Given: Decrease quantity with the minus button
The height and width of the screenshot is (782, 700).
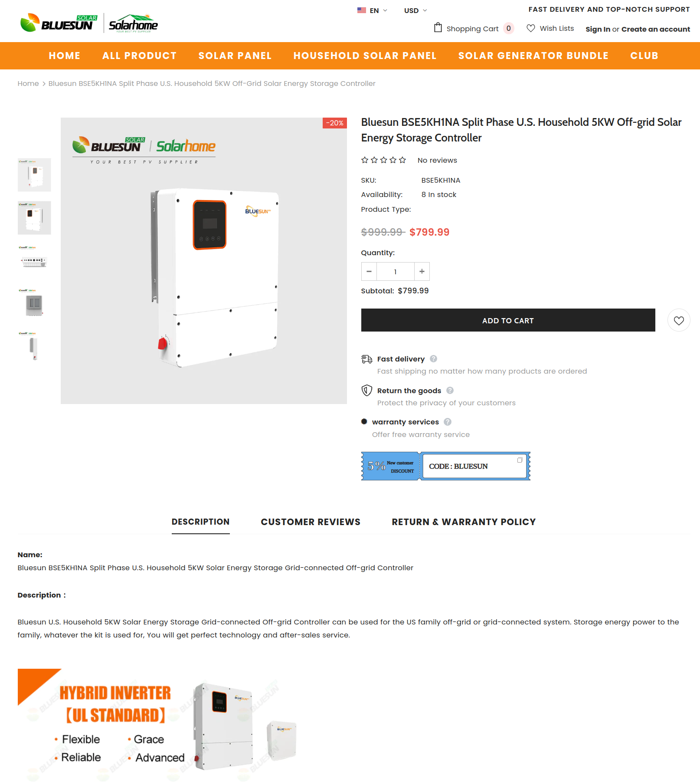Looking at the screenshot, I should 369,272.
